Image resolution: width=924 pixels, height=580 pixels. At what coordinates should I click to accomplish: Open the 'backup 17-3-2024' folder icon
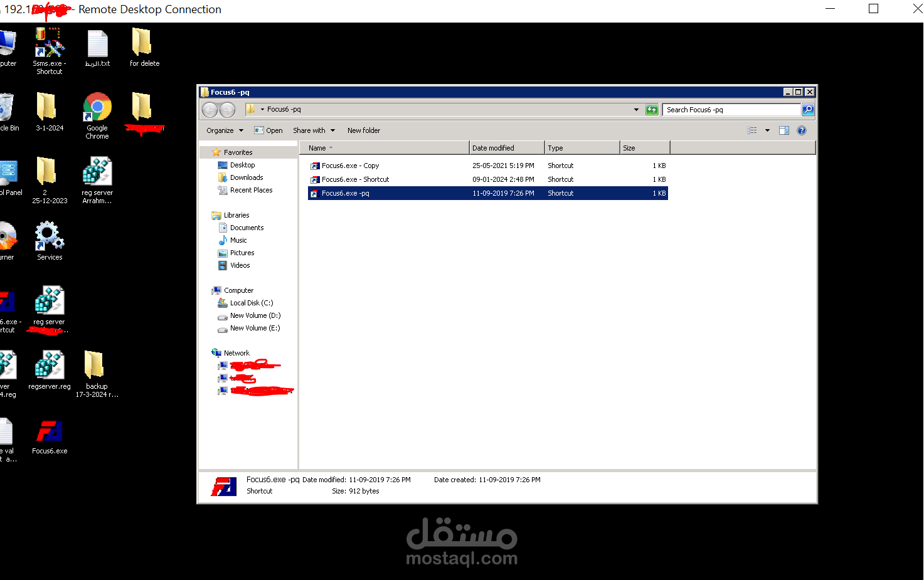click(x=97, y=374)
